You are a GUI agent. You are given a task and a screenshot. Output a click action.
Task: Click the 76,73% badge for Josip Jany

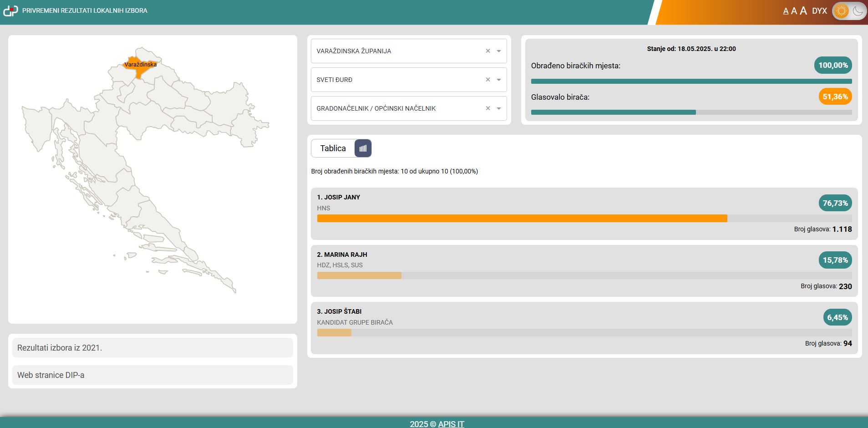835,203
